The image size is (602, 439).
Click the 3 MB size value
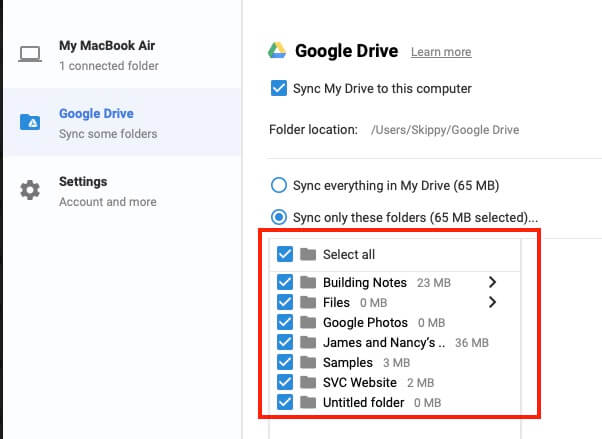pyautogui.click(x=397, y=363)
